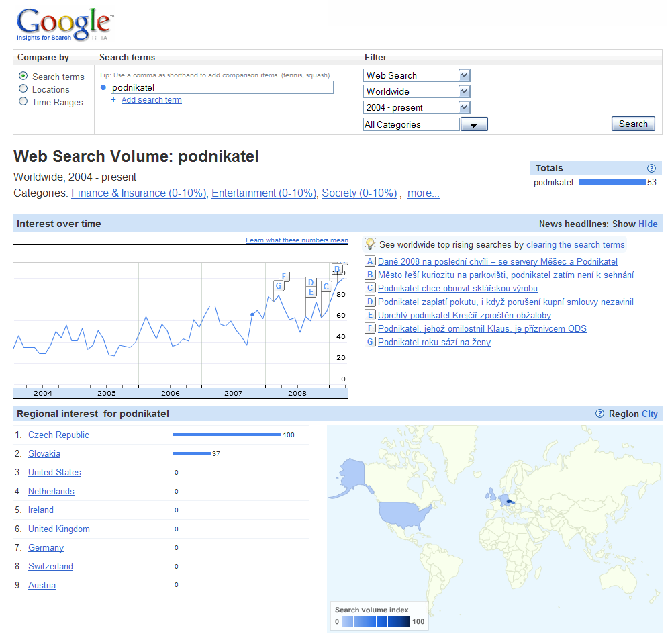Click the more... categories link

[424, 193]
